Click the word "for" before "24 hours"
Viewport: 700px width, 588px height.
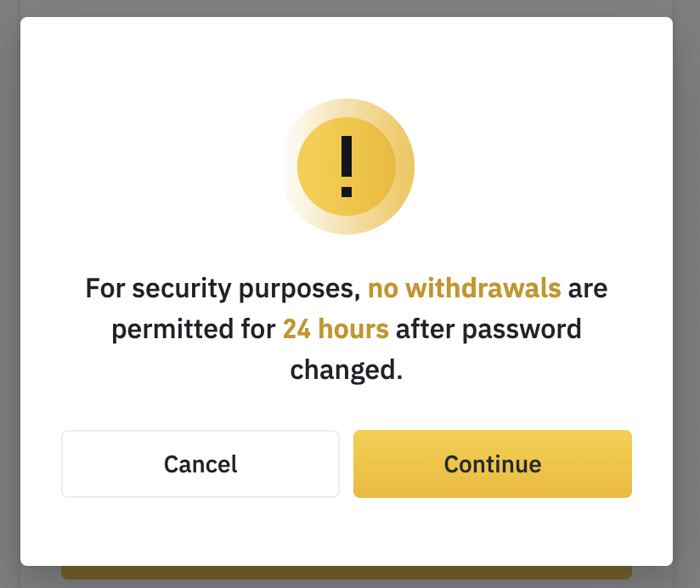pyautogui.click(x=253, y=329)
